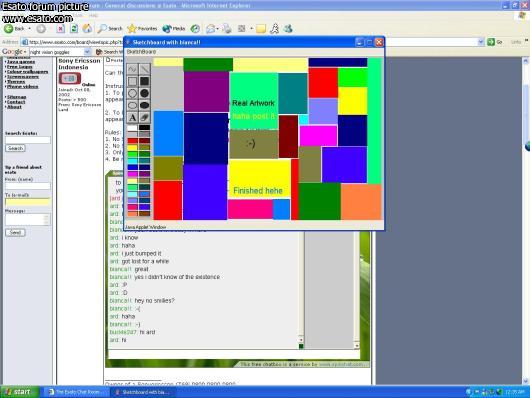The height and width of the screenshot is (398, 530).
Task: Choose the outlined rectangle tool
Action: (x=132, y=81)
